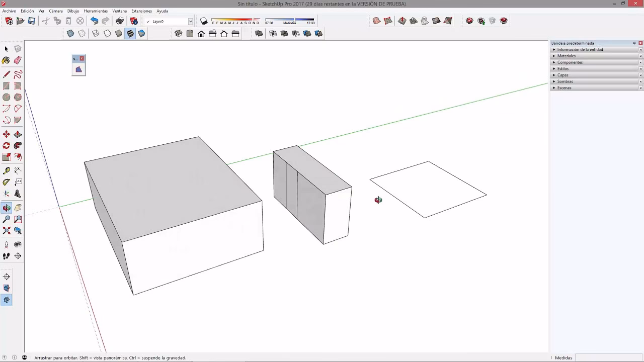Open the Herramientas menu
This screenshot has width=644, height=362.
coord(96,11)
